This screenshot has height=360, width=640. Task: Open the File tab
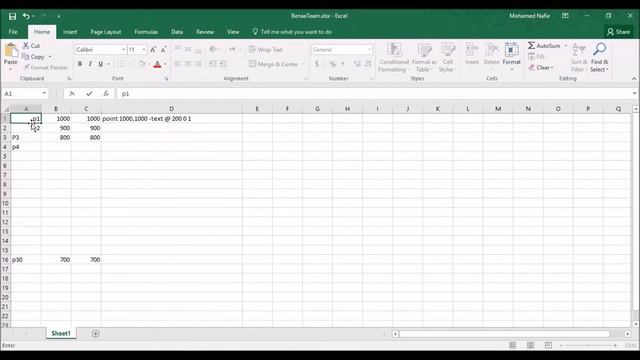click(x=13, y=32)
